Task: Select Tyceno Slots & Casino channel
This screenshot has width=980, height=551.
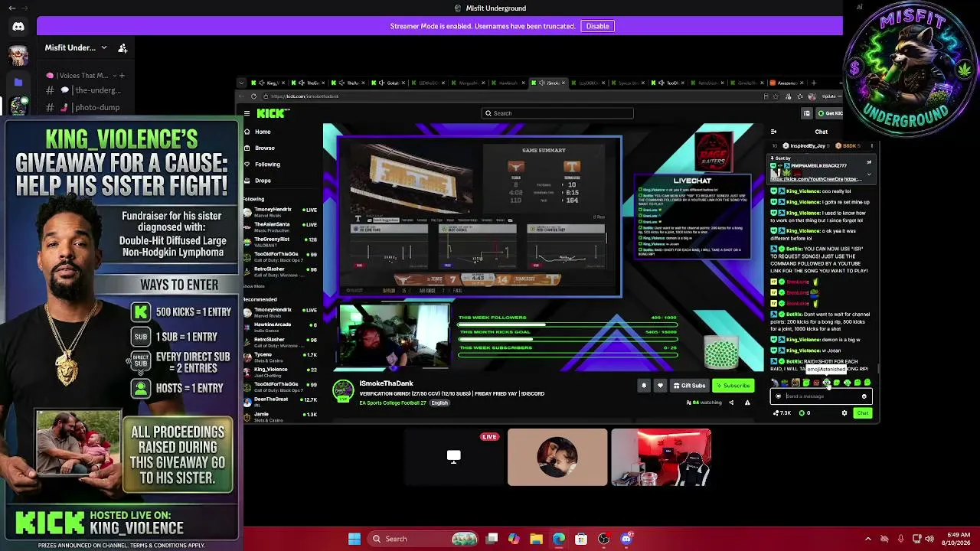Action: click(280, 357)
